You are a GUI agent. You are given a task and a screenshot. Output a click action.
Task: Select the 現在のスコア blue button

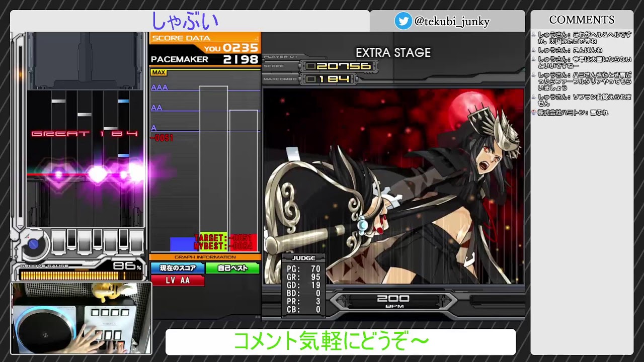177,268
